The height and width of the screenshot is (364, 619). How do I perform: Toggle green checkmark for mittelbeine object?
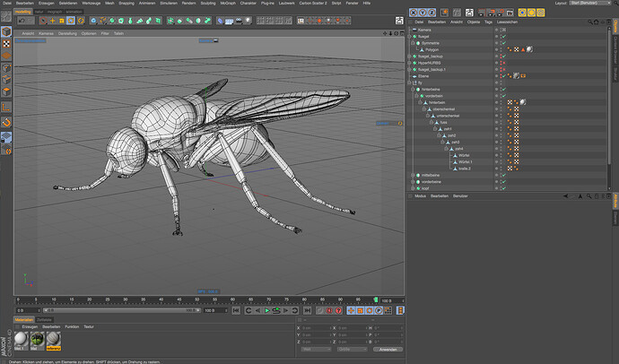(x=504, y=175)
